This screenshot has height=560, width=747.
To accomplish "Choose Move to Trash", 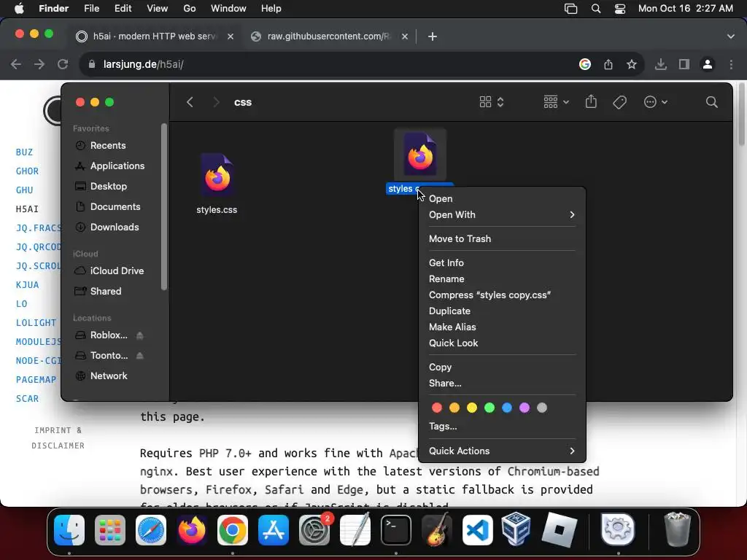I will click(x=502, y=238).
